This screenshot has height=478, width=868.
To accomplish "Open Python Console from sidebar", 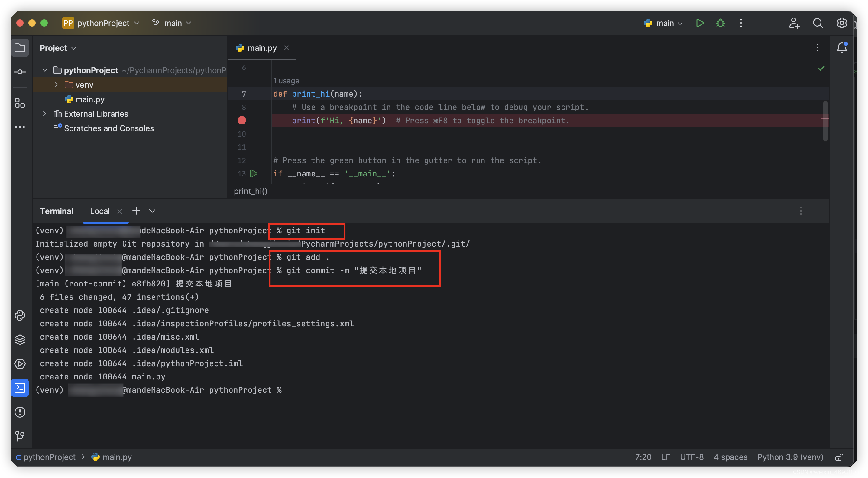I will click(x=20, y=315).
